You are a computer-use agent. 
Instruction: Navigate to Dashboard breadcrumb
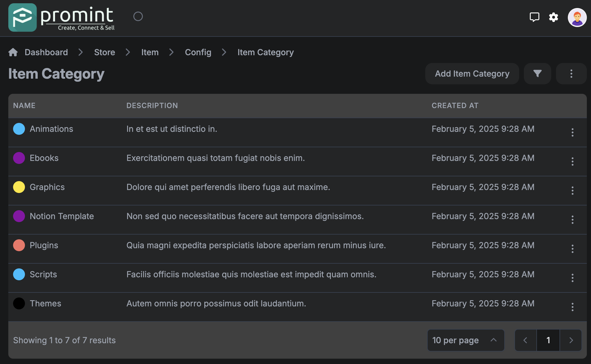click(46, 52)
